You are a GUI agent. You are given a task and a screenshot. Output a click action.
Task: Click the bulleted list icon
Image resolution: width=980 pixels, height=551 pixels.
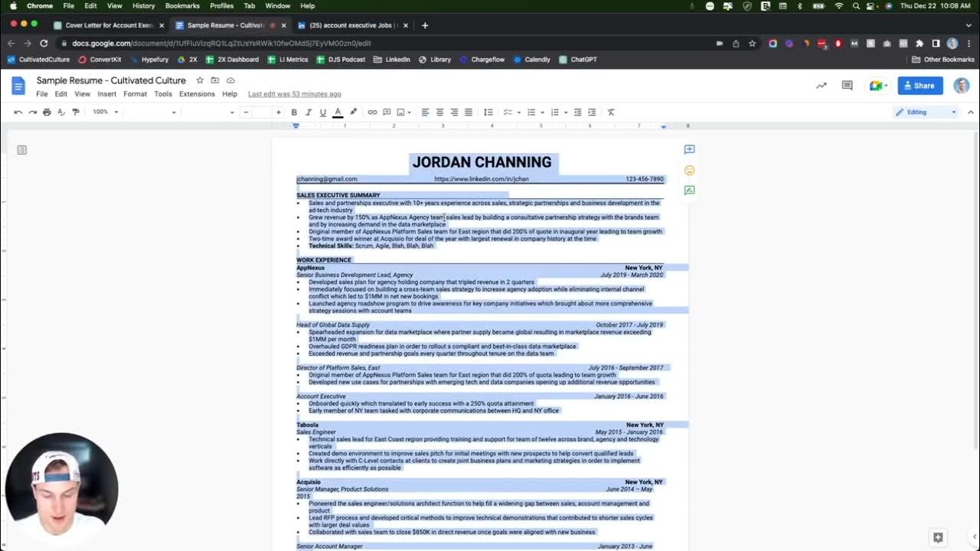531,112
